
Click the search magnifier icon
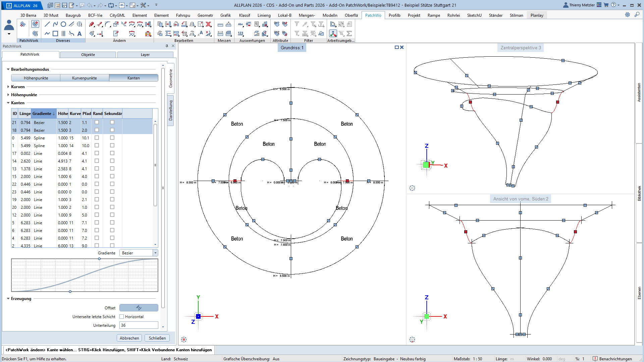click(637, 15)
